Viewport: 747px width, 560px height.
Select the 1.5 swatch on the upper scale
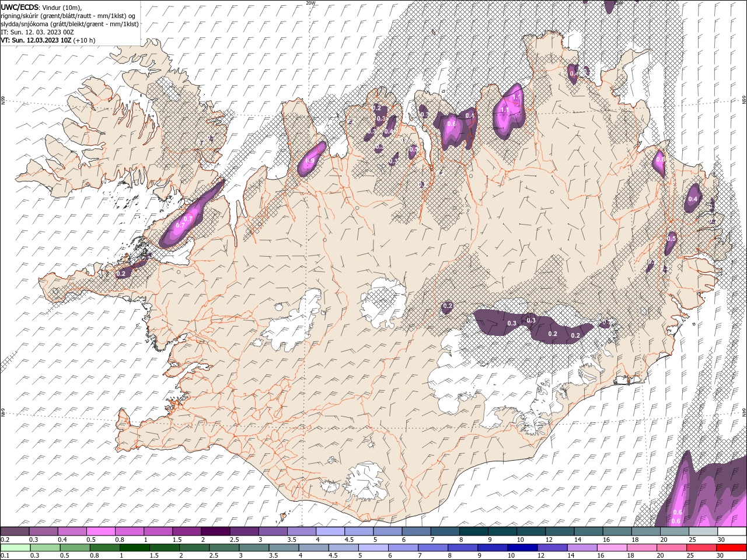pos(187,531)
